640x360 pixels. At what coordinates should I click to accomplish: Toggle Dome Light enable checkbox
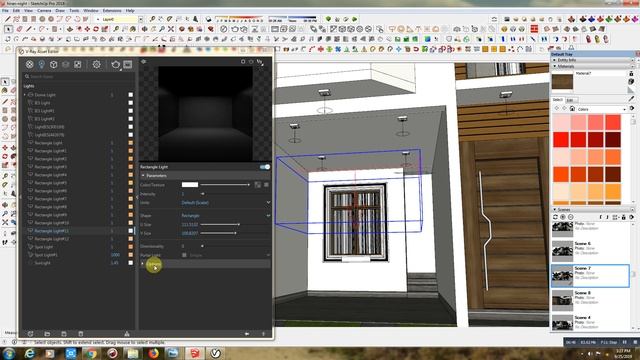(x=131, y=95)
